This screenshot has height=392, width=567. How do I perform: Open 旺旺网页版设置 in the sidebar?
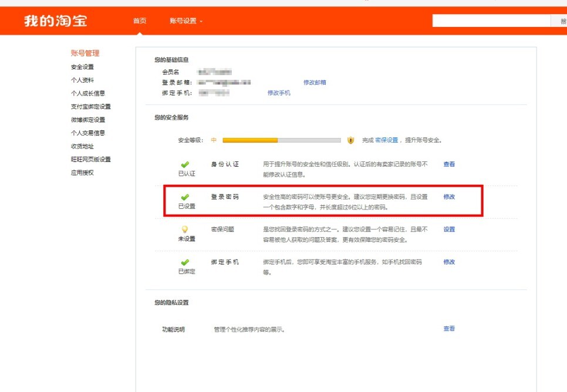(91, 159)
